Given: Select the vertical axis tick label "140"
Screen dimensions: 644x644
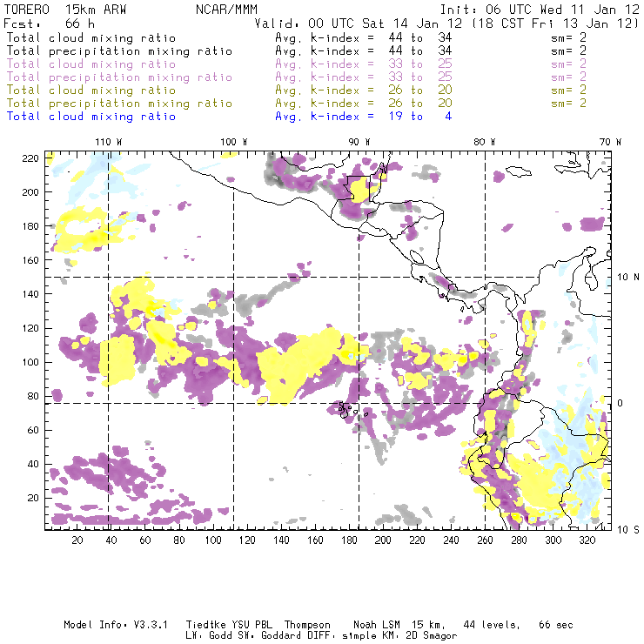Looking at the screenshot, I should pos(30,294).
